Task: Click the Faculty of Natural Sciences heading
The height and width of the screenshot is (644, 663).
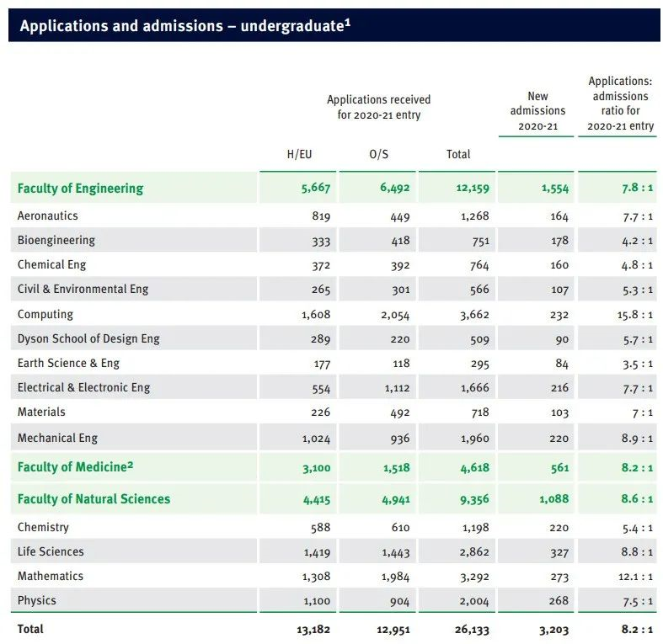Action: [x=94, y=499]
